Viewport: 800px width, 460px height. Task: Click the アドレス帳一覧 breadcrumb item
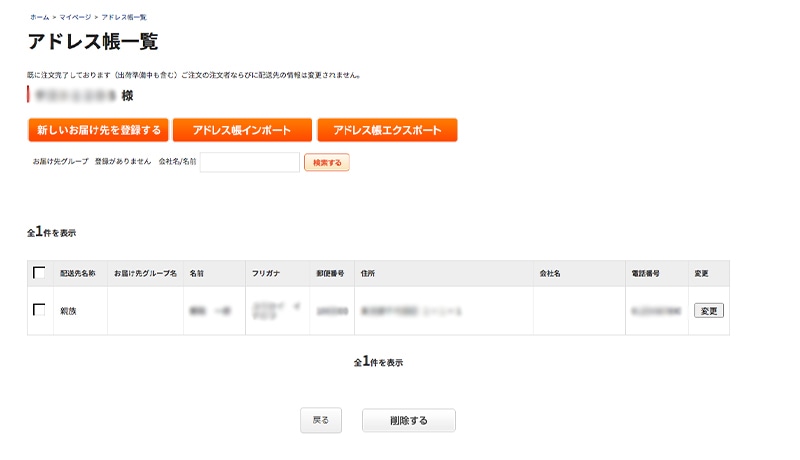point(124,17)
